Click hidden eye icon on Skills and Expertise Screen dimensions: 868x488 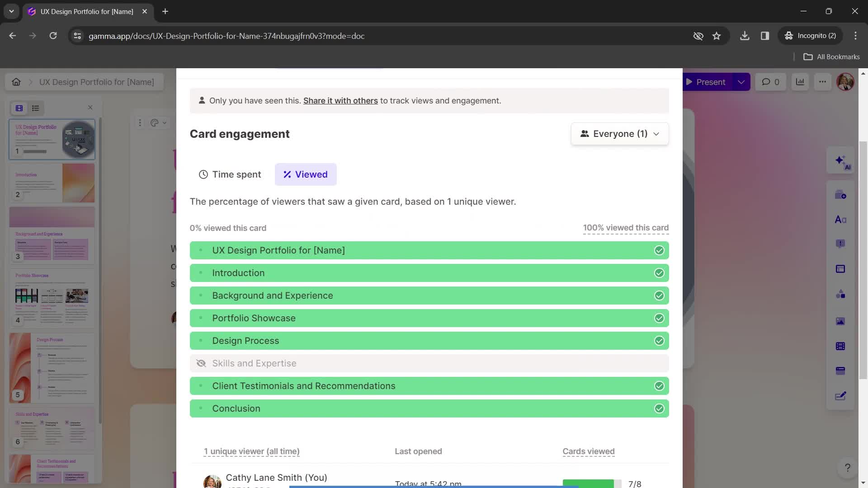(201, 363)
